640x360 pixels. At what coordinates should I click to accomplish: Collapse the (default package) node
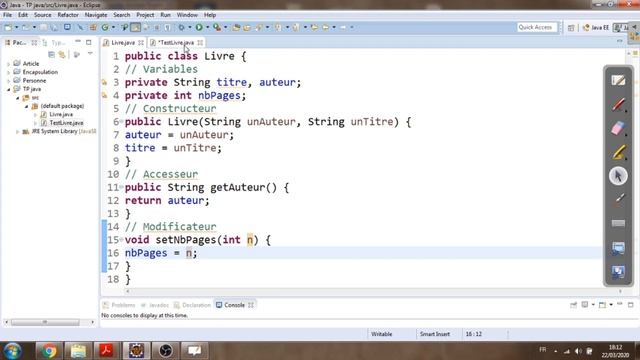point(27,106)
